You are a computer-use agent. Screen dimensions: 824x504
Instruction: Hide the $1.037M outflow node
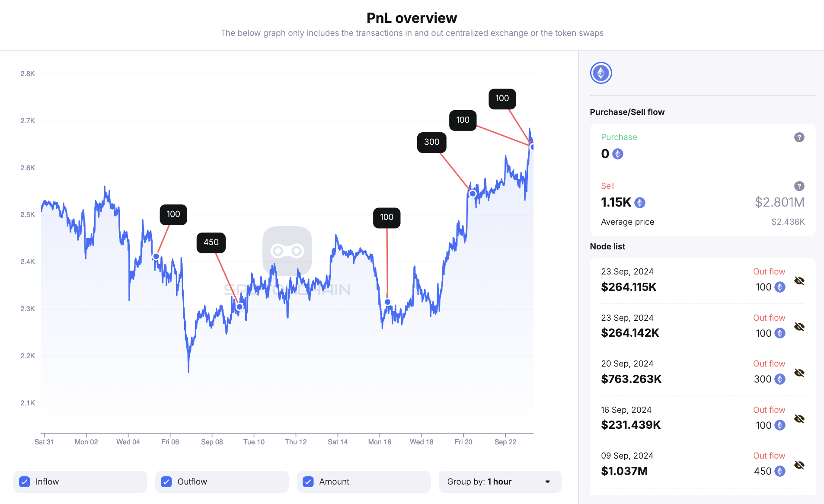799,465
